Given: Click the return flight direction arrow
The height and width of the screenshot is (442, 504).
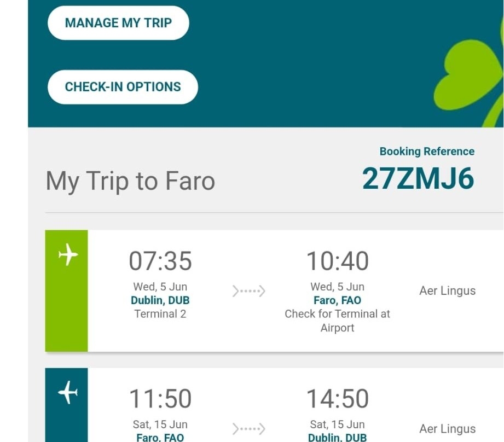Looking at the screenshot, I should 248,428.
